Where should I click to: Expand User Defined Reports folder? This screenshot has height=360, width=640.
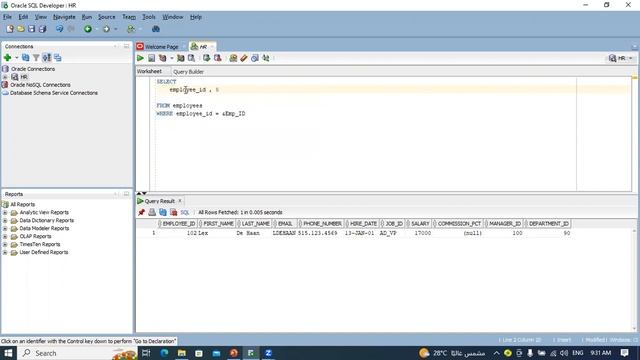point(5,252)
